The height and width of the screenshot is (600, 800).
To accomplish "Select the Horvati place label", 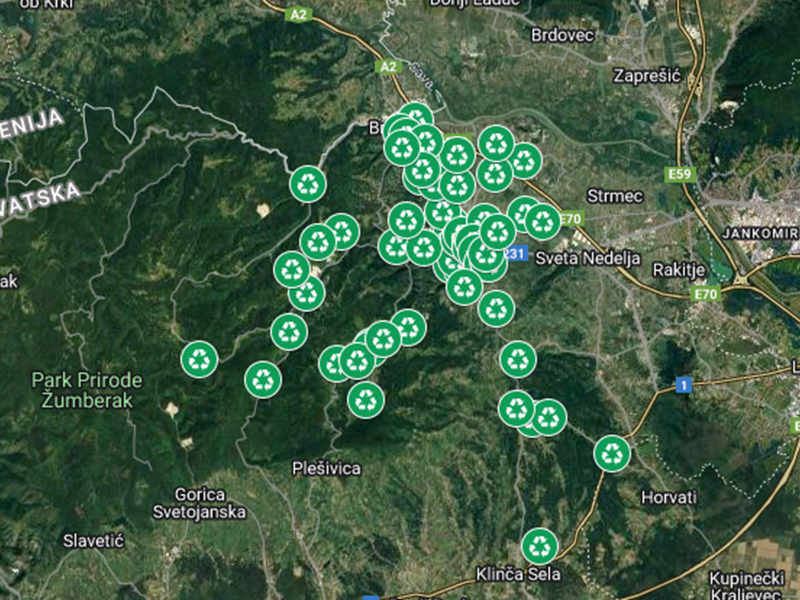I will click(668, 496).
